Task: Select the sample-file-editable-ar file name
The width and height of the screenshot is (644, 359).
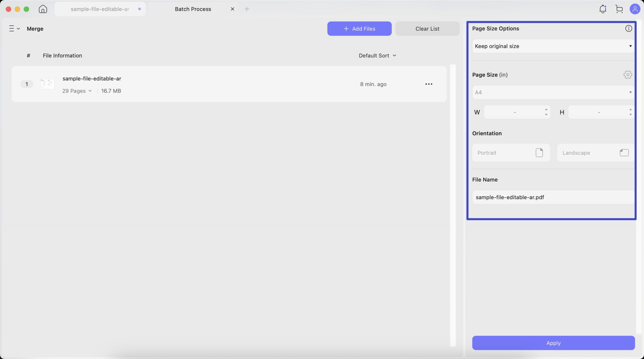Action: click(x=92, y=78)
